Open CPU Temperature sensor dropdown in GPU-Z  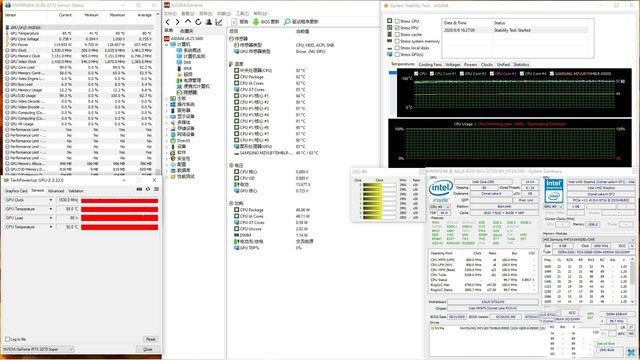[51, 227]
